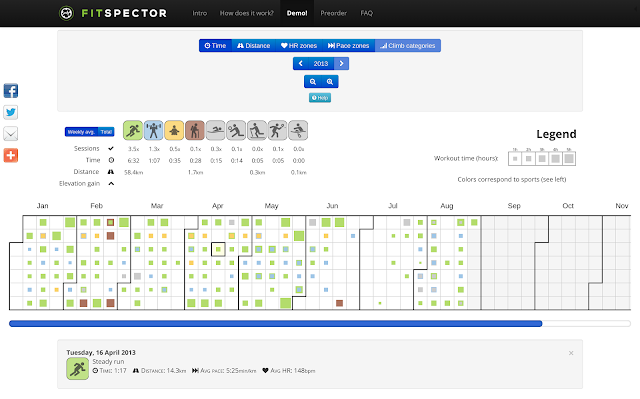Go to the next year
This screenshot has width=640, height=399.
coord(342,64)
